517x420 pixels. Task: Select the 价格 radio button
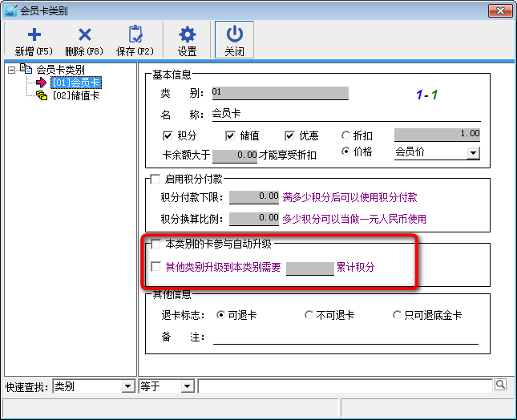pyautogui.click(x=345, y=151)
